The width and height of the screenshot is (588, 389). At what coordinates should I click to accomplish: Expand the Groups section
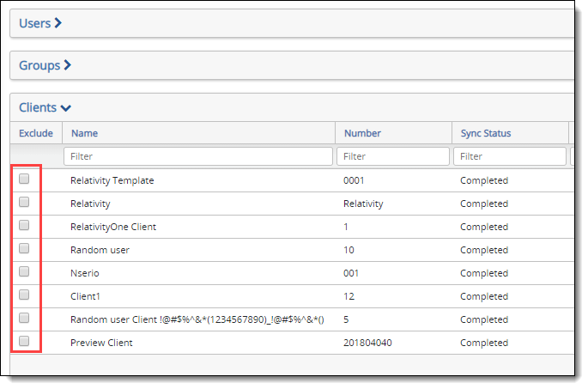pyautogui.click(x=45, y=65)
